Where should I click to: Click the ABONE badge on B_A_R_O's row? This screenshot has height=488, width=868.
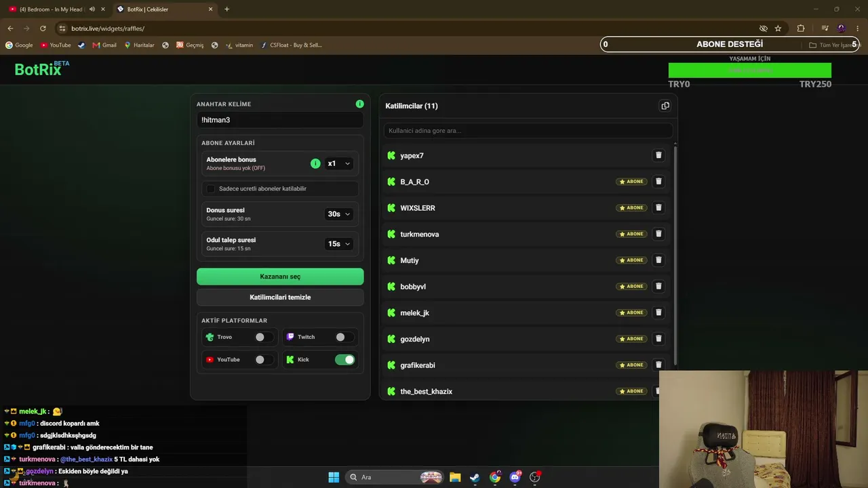click(631, 182)
